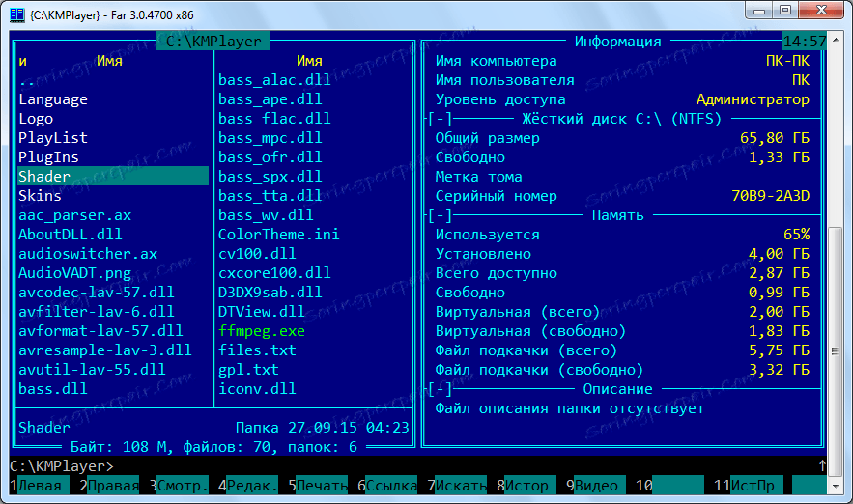Click the 9 Видео function key
This screenshot has width=853, height=504.
pyautogui.click(x=596, y=485)
